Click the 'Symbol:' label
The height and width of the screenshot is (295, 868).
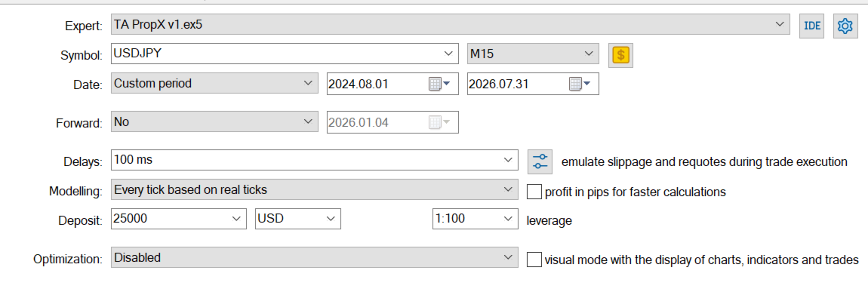tap(82, 55)
